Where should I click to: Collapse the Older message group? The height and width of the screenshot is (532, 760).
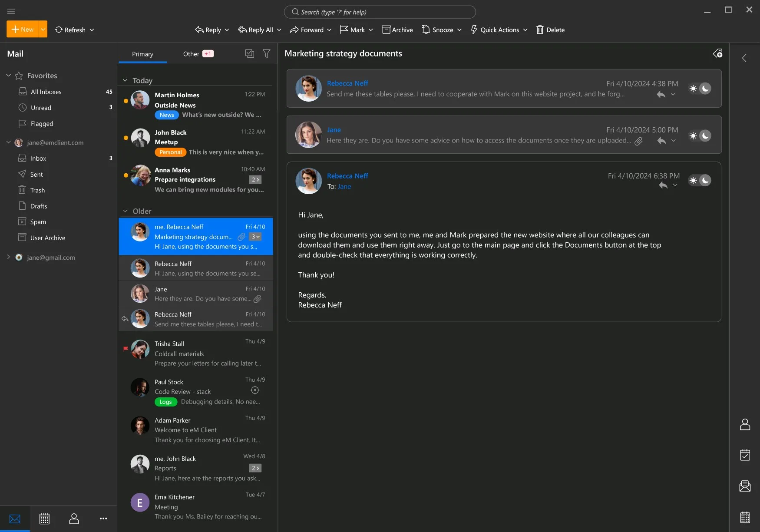[125, 211]
